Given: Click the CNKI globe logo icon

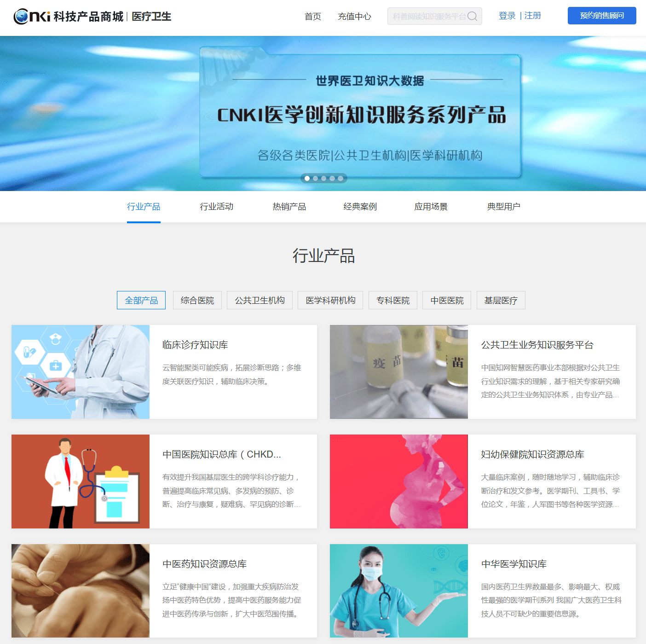Looking at the screenshot, I should pos(21,17).
